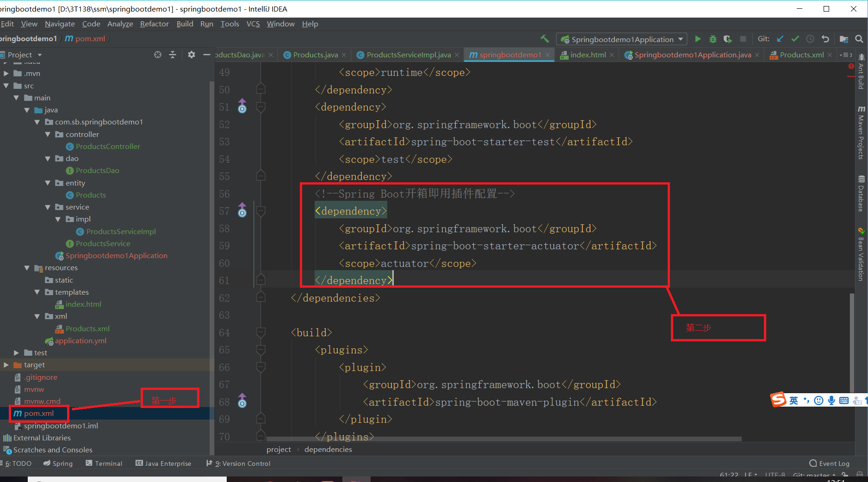Open Java Enterprise tool window
Image resolution: width=868 pixels, height=482 pixels.
(163, 463)
